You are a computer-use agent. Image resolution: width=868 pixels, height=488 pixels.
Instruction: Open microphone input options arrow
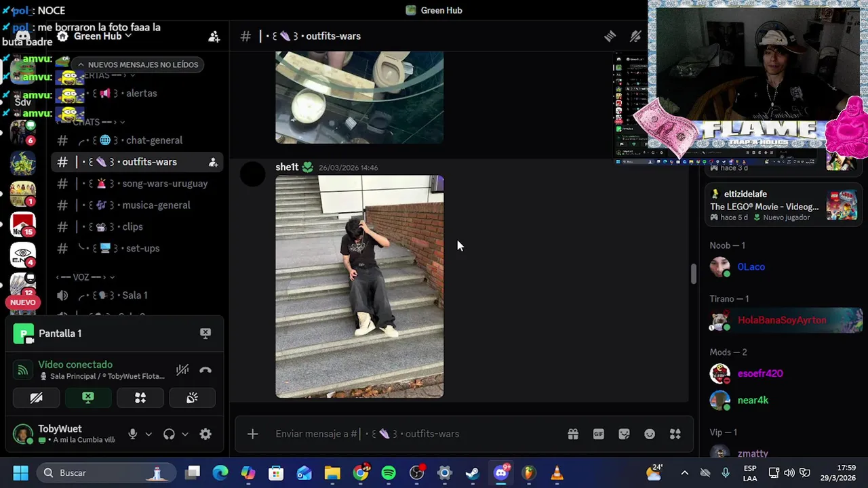(x=149, y=434)
